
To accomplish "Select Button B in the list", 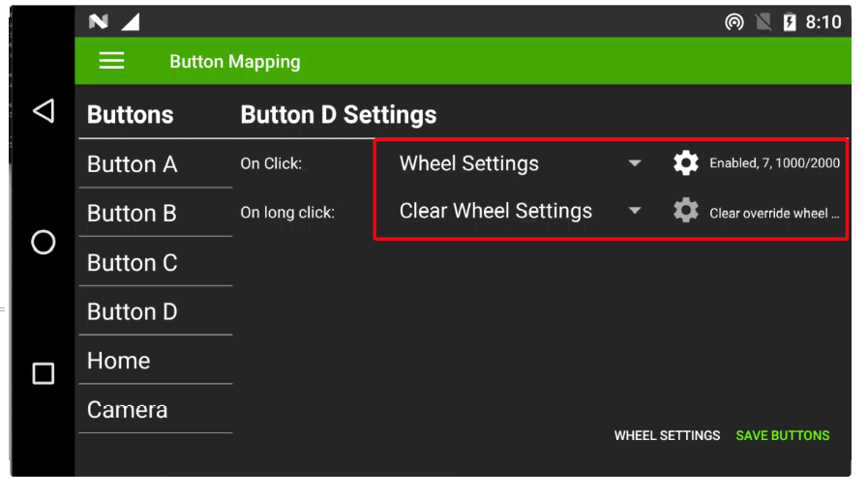I will coord(155,214).
